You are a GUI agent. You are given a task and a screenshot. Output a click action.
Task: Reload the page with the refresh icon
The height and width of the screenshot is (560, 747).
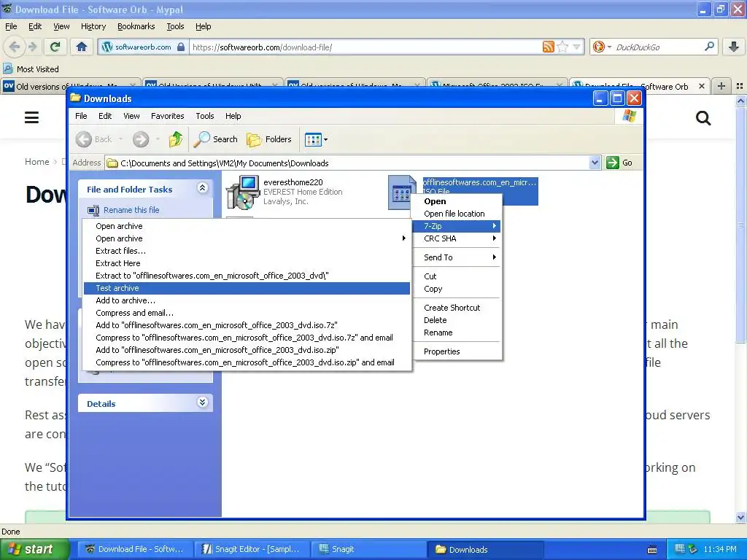[55, 47]
